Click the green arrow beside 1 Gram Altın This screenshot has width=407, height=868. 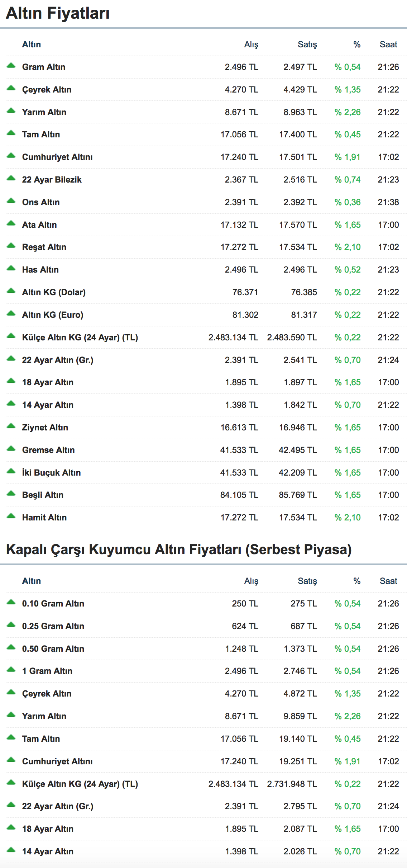[x=11, y=670]
